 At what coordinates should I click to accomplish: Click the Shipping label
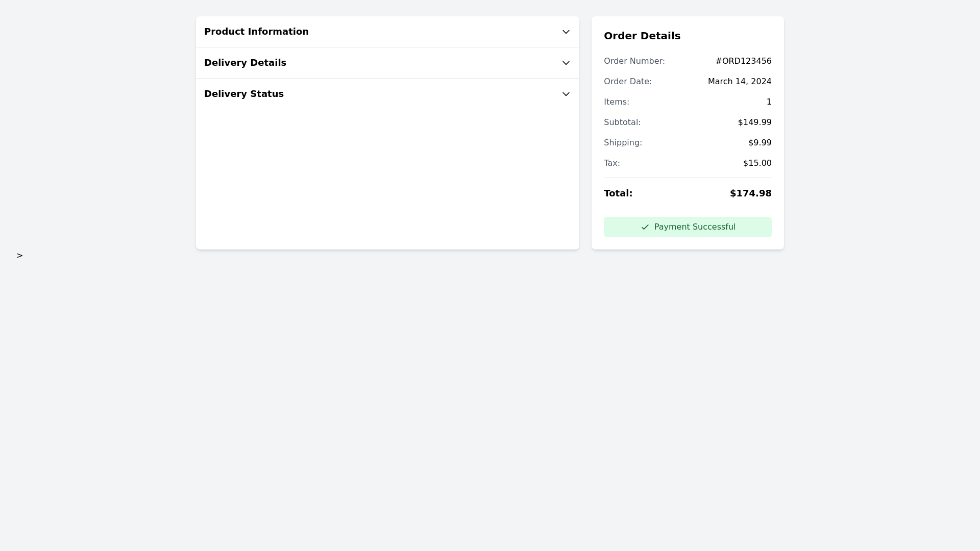(622, 143)
